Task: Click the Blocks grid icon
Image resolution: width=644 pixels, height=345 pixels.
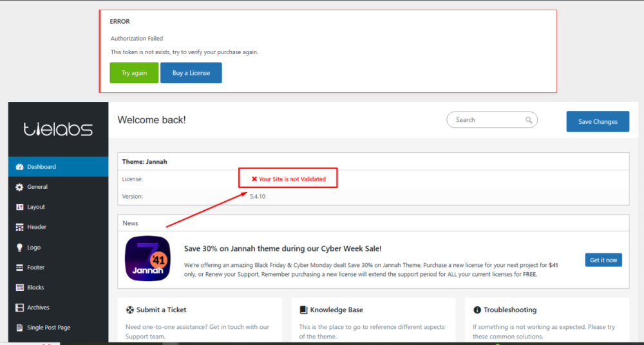Action: click(x=19, y=288)
